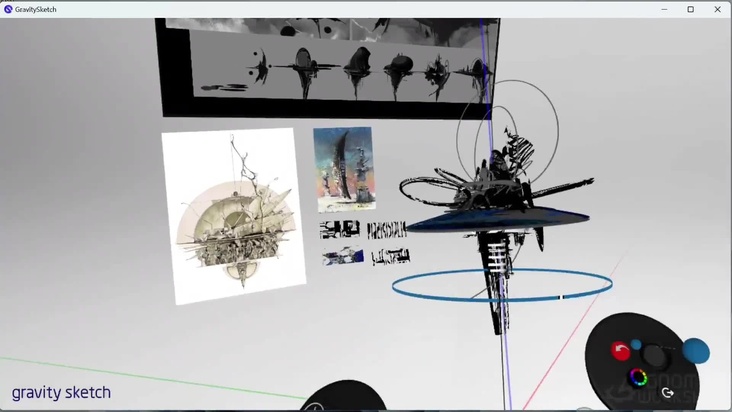
Task: Select the blue disc of the 3D model
Action: 500,220
